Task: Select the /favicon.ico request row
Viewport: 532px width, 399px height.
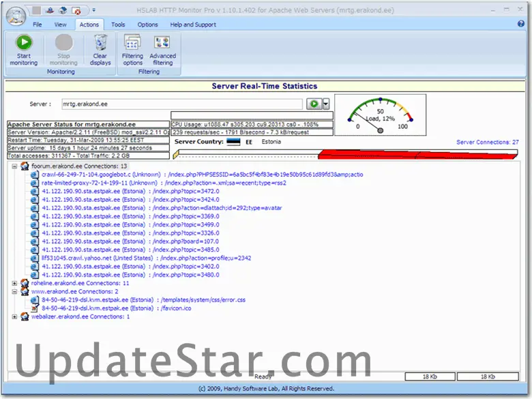Action: coord(117,308)
